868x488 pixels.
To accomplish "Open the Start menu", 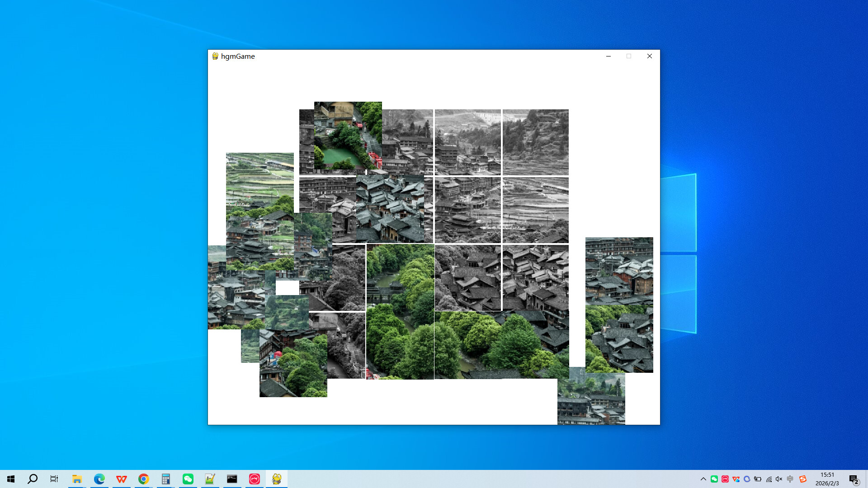I will pyautogui.click(x=11, y=479).
